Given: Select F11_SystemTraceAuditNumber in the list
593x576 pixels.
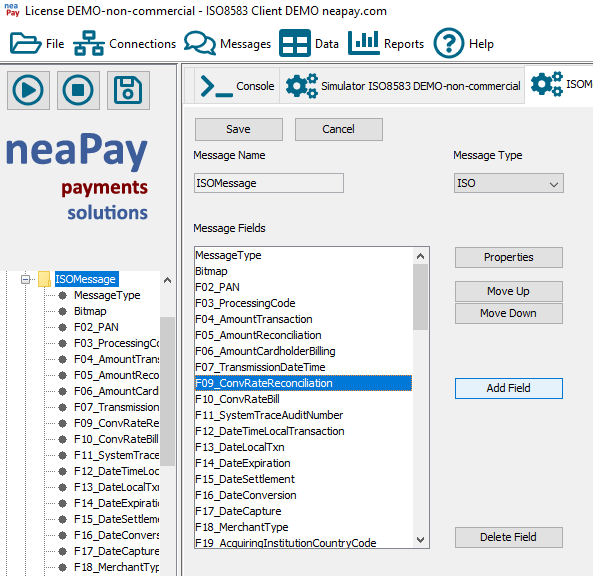Looking at the screenshot, I should pos(303,415).
